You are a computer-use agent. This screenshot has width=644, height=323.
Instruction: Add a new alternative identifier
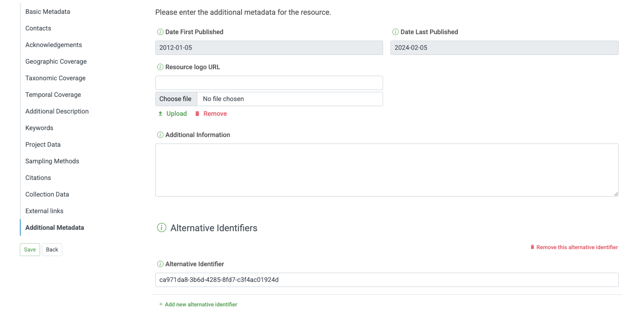(201, 304)
